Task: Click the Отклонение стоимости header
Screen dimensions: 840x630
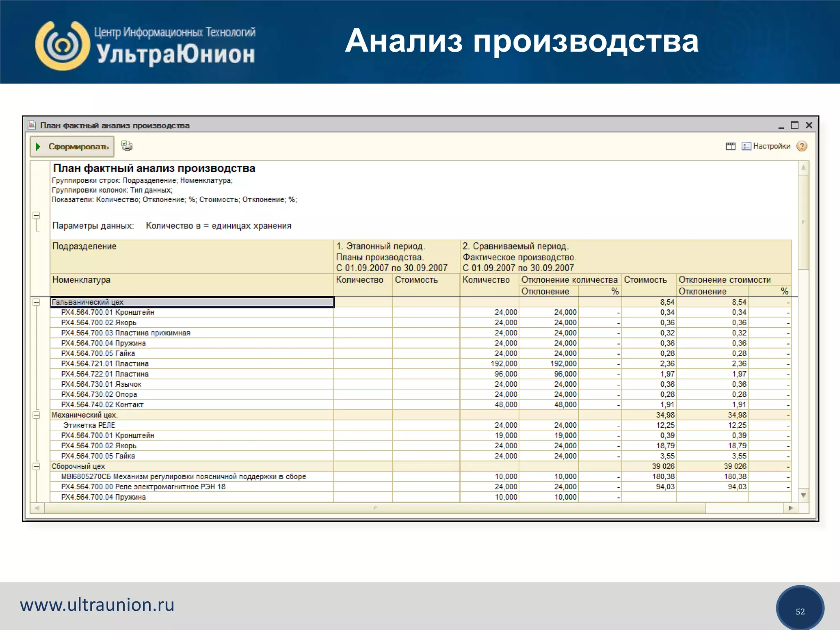Action: coord(733,280)
